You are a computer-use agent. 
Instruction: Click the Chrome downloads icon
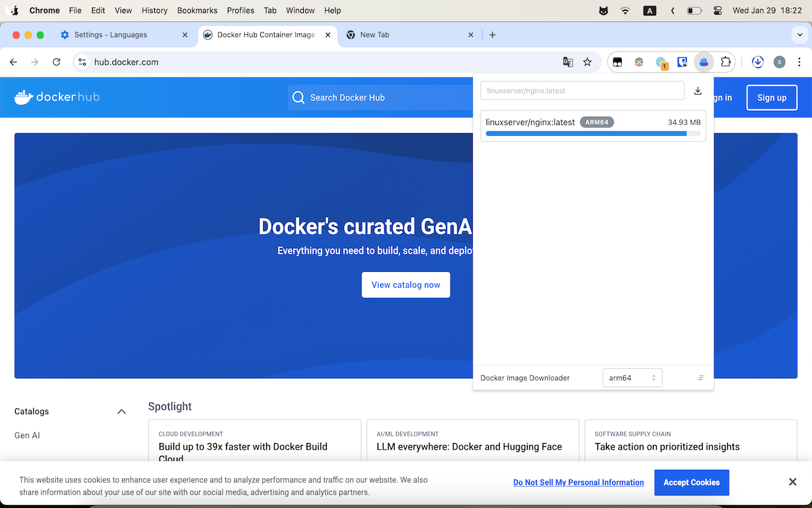(x=757, y=62)
